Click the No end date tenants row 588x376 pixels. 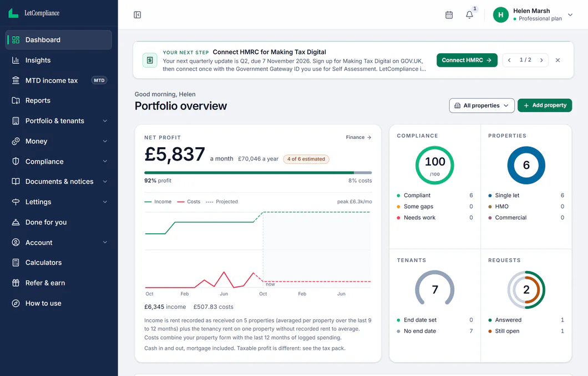pos(435,331)
